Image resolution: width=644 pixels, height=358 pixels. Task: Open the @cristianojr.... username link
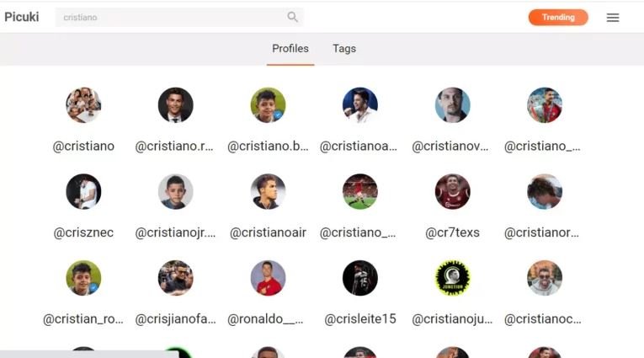coord(175,232)
